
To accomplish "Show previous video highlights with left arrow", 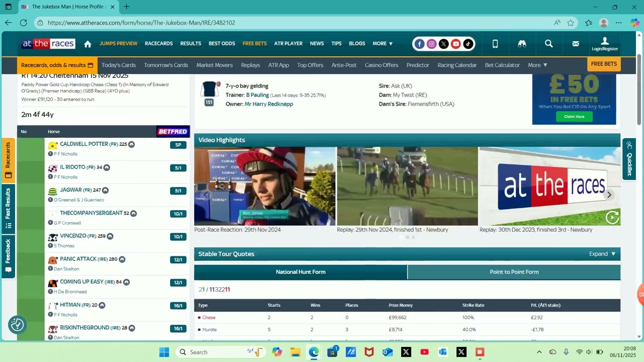I will point(205,195).
